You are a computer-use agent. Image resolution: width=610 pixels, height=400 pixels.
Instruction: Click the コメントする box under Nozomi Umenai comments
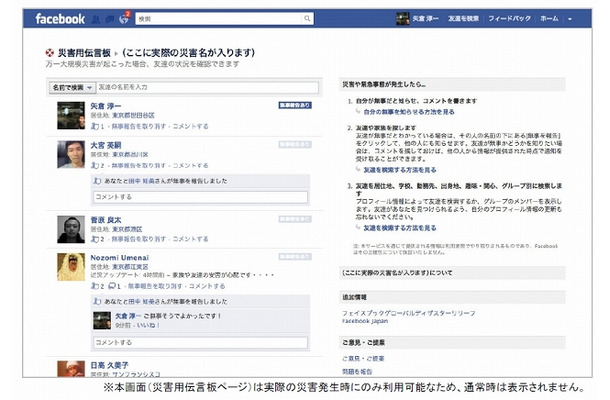tap(200, 342)
